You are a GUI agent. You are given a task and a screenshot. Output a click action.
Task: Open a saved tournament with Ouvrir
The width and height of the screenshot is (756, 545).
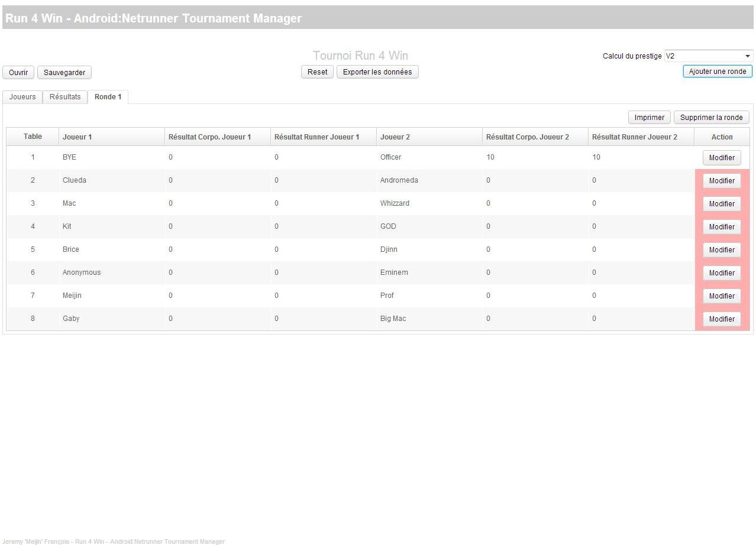pyautogui.click(x=18, y=72)
